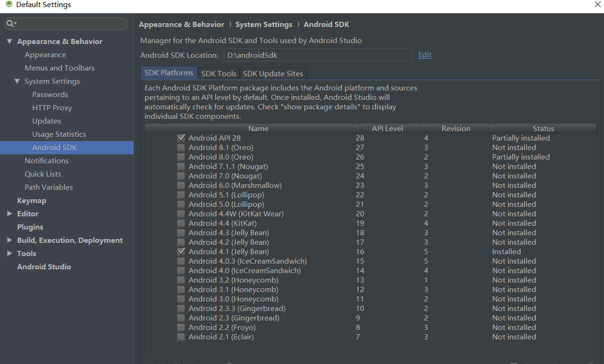Screen dimensions: 604x364
Task: Click the Android SDK Location field
Action: point(317,55)
